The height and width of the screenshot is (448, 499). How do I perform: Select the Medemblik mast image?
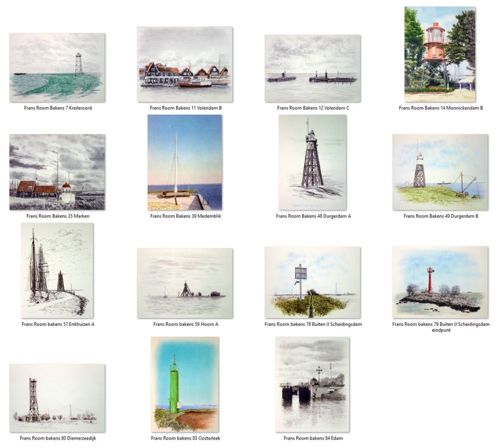click(x=185, y=162)
